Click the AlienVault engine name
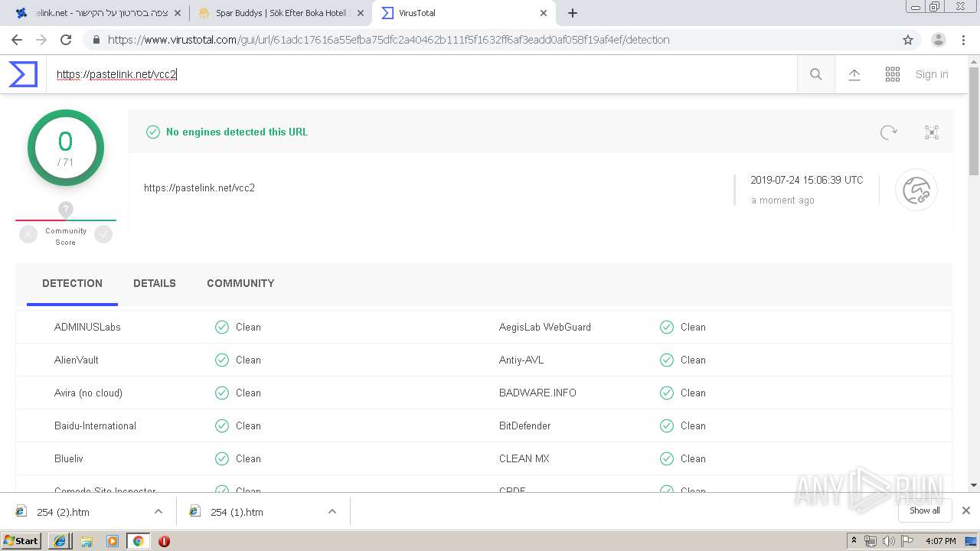Screen dimensions: 980x551 click(x=77, y=360)
